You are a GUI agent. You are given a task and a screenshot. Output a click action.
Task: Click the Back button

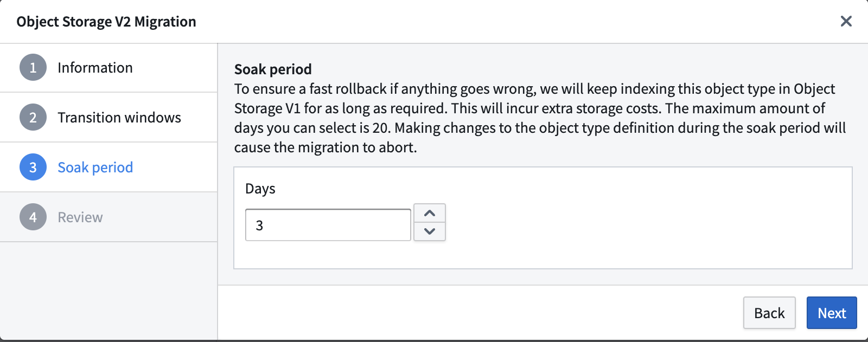769,313
